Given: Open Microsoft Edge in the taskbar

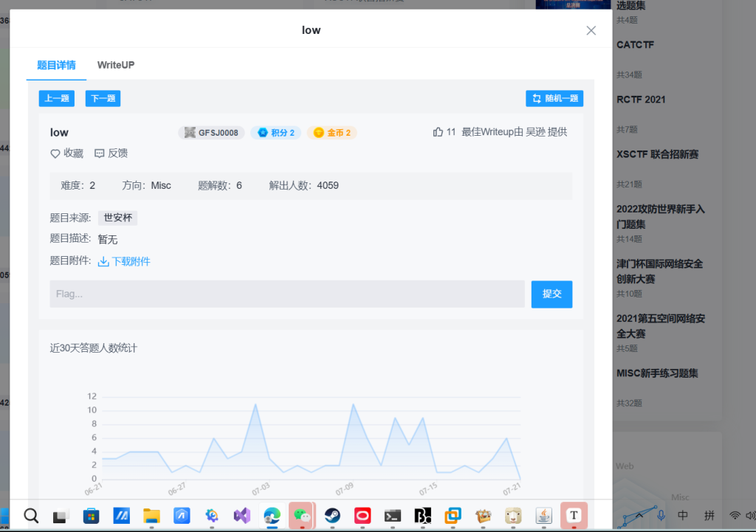Looking at the screenshot, I should [x=272, y=516].
